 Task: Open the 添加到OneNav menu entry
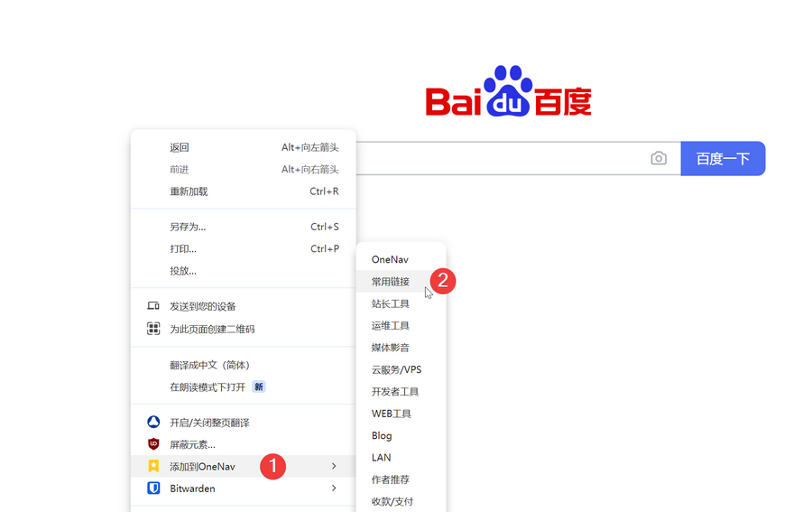pyautogui.click(x=244, y=466)
